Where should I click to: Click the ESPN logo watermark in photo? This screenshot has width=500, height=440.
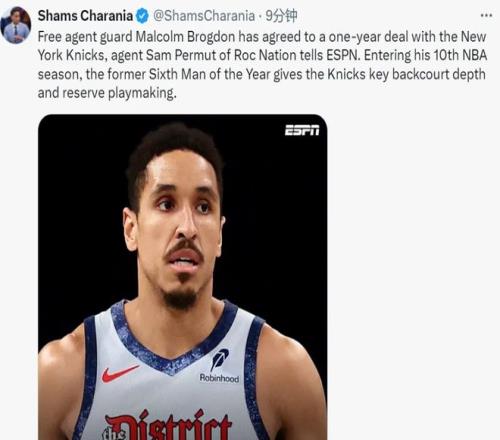pyautogui.click(x=302, y=130)
